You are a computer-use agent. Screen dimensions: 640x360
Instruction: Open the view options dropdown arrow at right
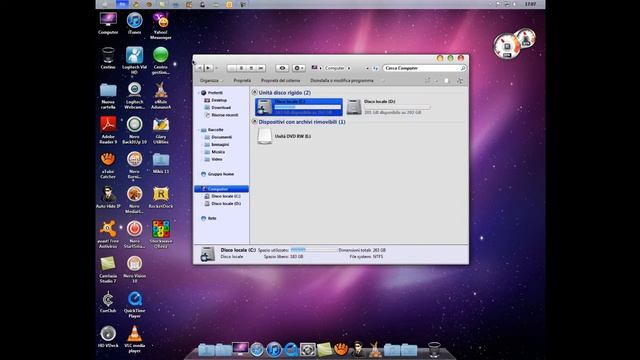(x=436, y=81)
